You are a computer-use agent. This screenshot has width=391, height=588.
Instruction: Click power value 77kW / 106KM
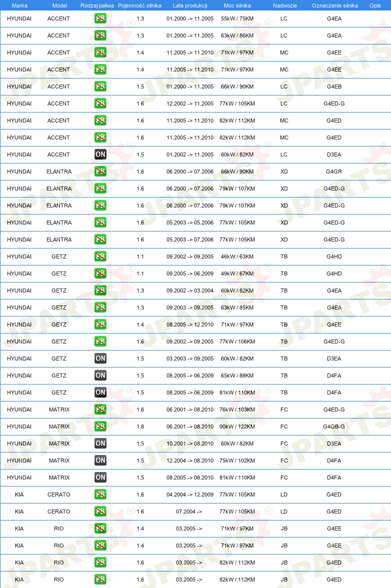pos(237,341)
